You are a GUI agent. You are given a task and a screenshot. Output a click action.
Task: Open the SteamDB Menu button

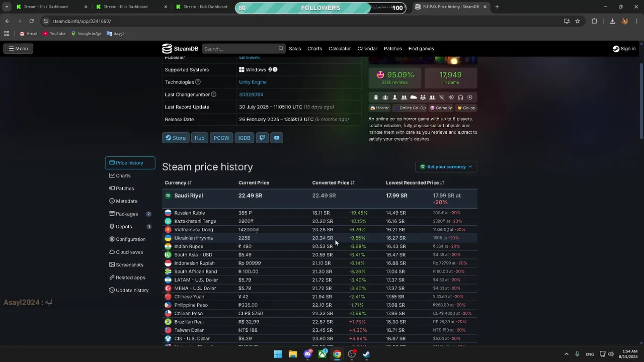point(18,49)
